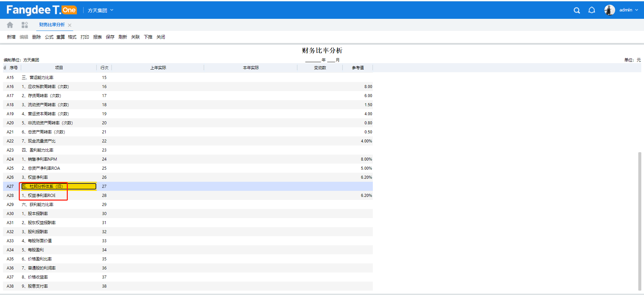The width and height of the screenshot is (644, 295).
Task: Click reference value 4.00% in row A22
Action: point(366,141)
